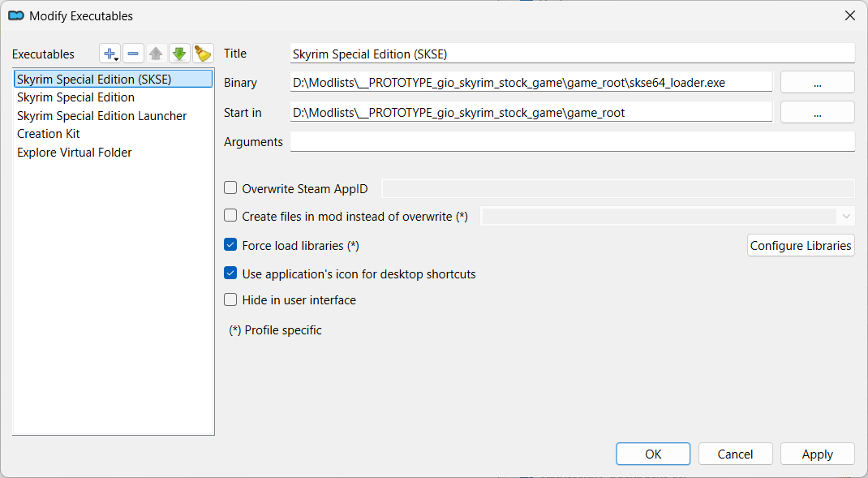The image size is (868, 478).
Task: Add a new executable with plus icon
Action: pyautogui.click(x=110, y=54)
